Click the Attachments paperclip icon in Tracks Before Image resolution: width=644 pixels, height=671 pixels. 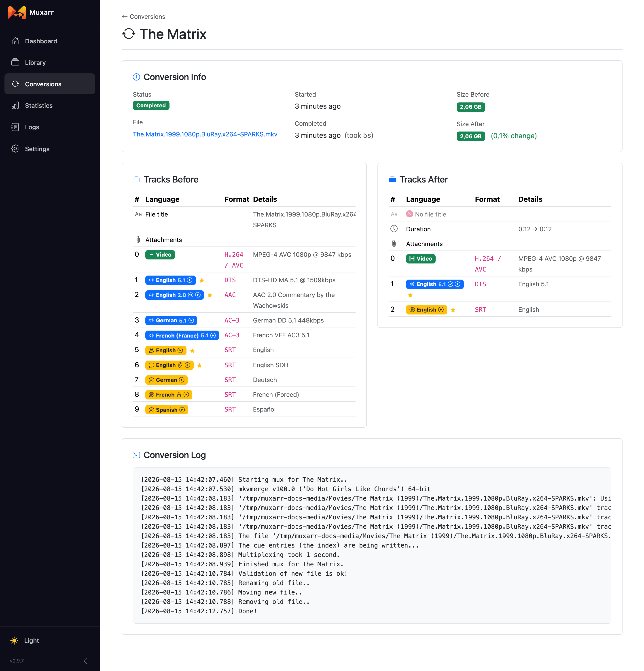pos(138,240)
